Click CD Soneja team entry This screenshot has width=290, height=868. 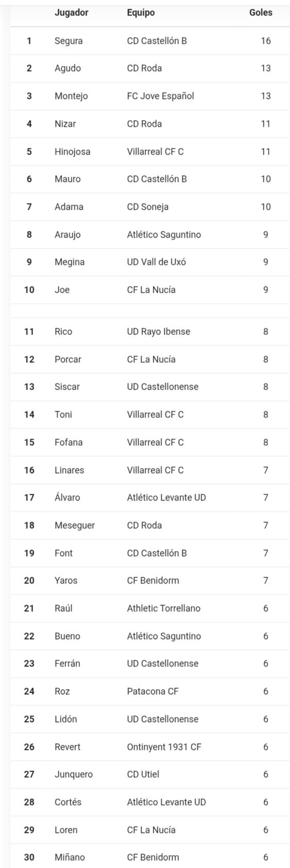(148, 207)
